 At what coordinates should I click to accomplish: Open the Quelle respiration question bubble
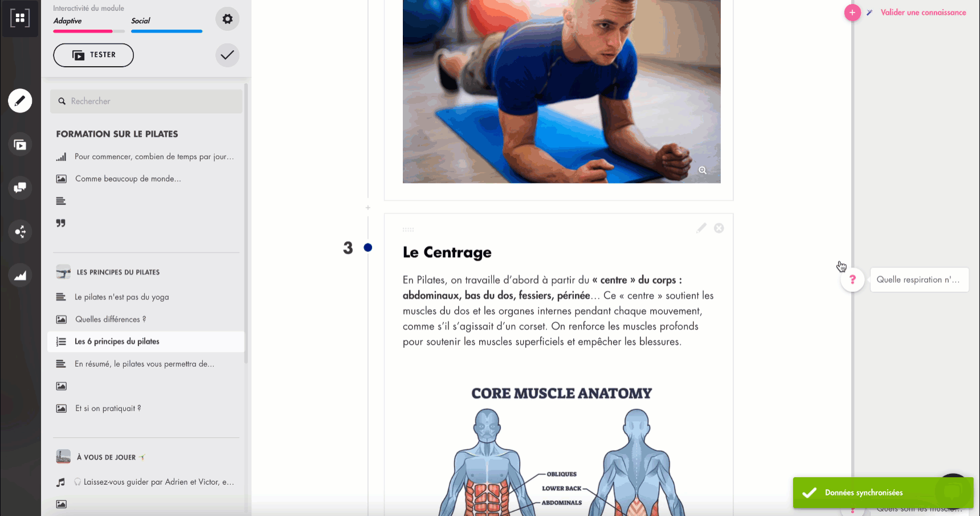918,280
